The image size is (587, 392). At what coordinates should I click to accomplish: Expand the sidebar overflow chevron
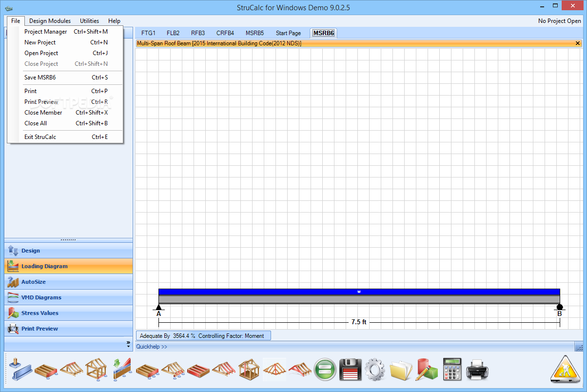128,343
